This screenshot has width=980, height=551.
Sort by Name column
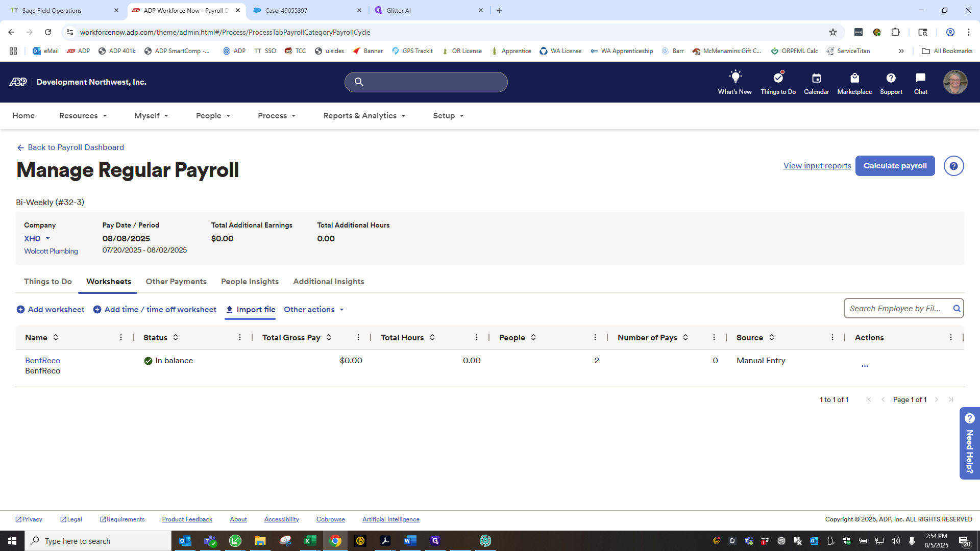(x=56, y=337)
